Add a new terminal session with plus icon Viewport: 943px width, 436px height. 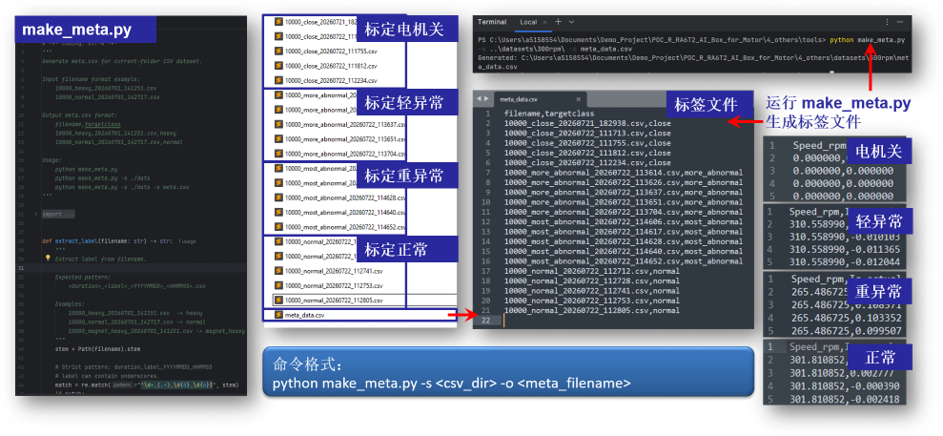pyautogui.click(x=558, y=22)
